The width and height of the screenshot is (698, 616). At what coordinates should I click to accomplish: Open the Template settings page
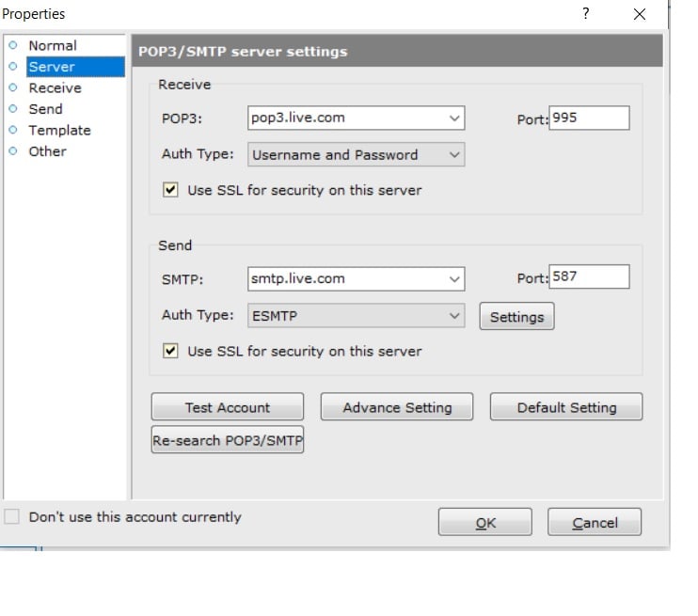pos(59,130)
